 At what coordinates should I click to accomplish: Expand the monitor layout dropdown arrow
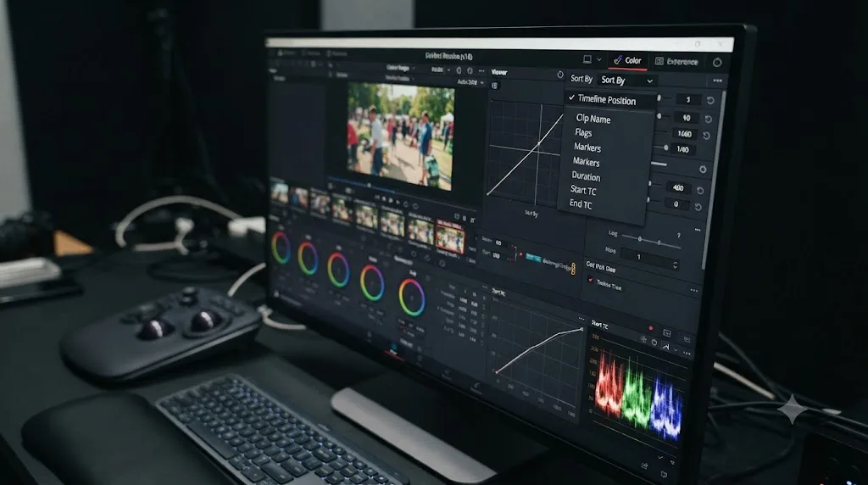point(599,59)
